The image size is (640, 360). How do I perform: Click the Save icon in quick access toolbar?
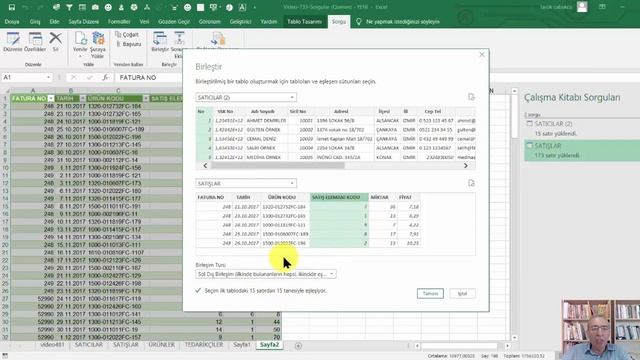pyautogui.click(x=11, y=7)
